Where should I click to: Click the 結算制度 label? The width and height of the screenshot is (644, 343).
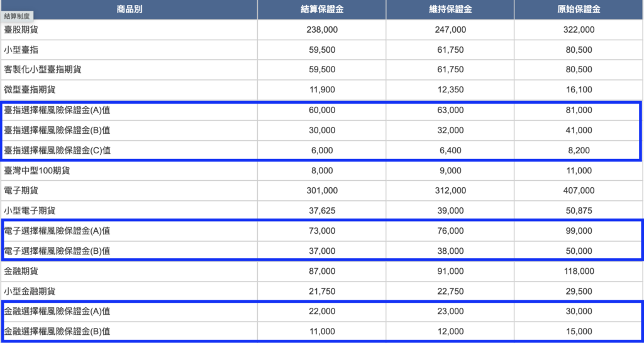point(17,17)
